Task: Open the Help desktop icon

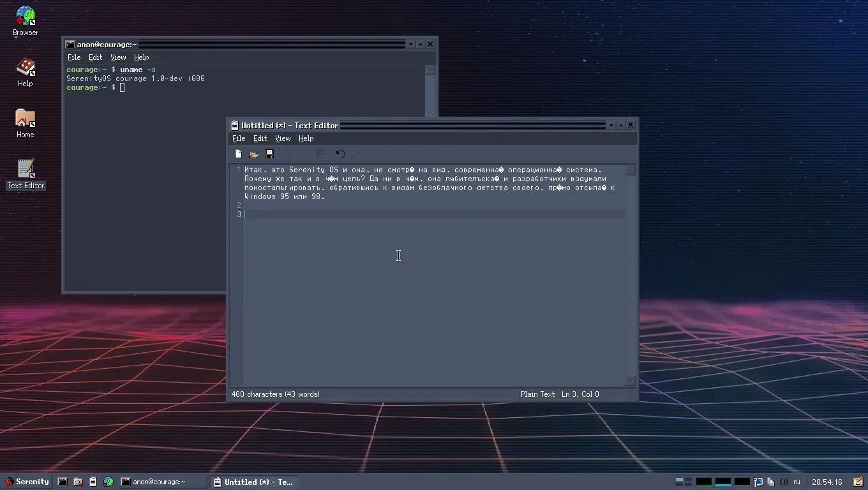Action: [26, 68]
